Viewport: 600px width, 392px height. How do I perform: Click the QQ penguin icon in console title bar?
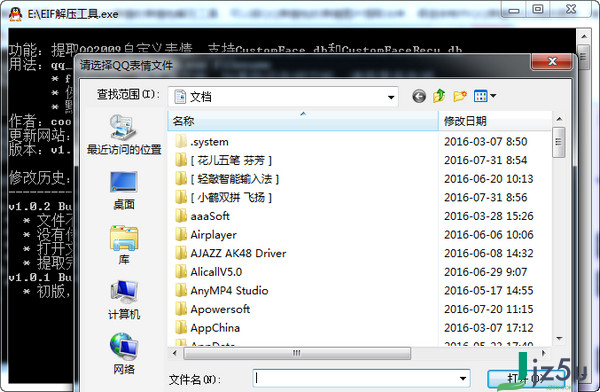click(x=15, y=14)
